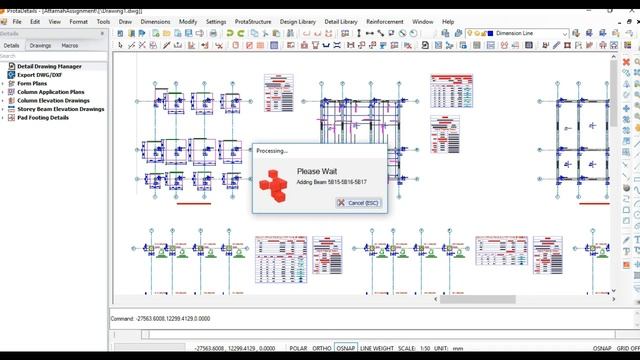Expand the Form Plans tree node

3,83
